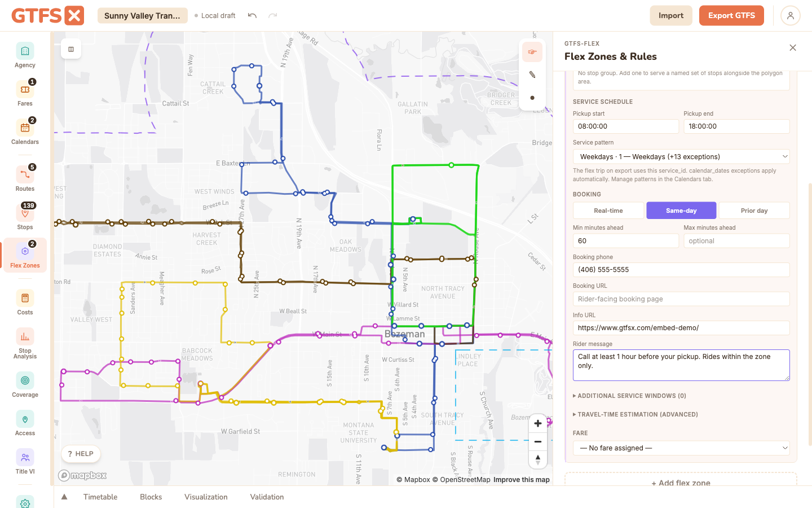
Task: Click the Min minutes ahead field
Action: [626, 241]
